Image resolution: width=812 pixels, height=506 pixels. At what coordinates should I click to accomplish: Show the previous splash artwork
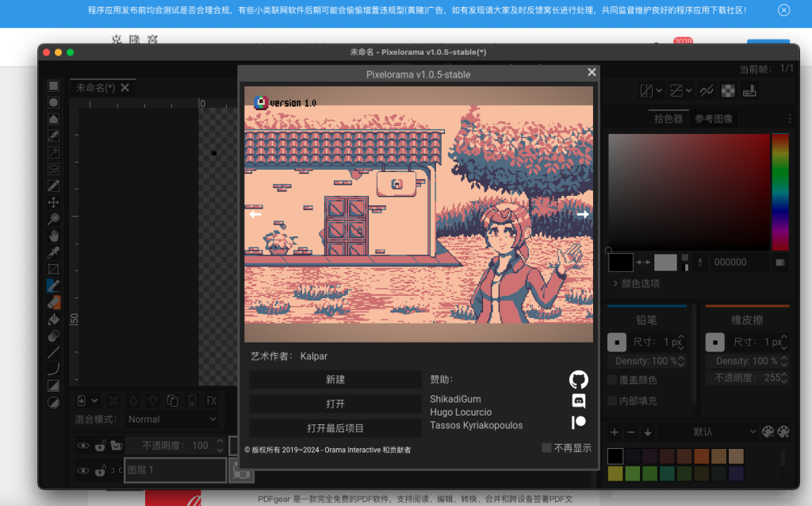255,214
